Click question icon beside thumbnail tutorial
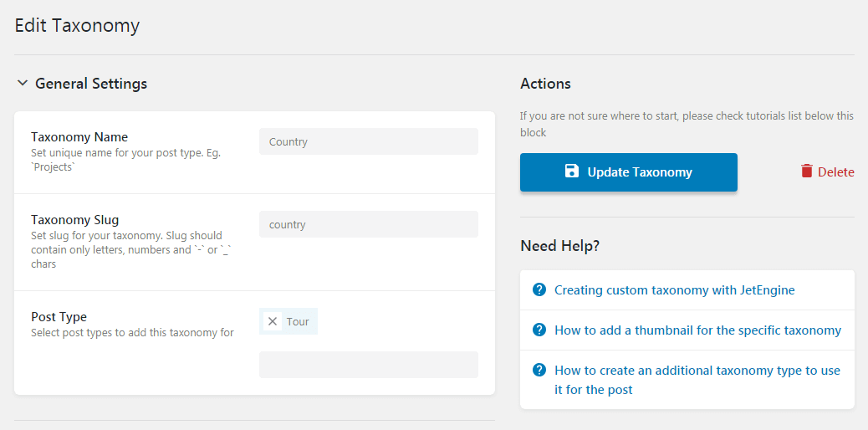This screenshot has width=868, height=430. click(x=539, y=330)
